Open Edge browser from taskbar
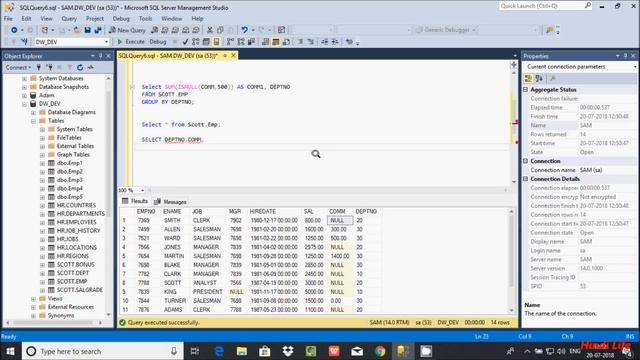This screenshot has height=360, width=640. (x=219, y=351)
